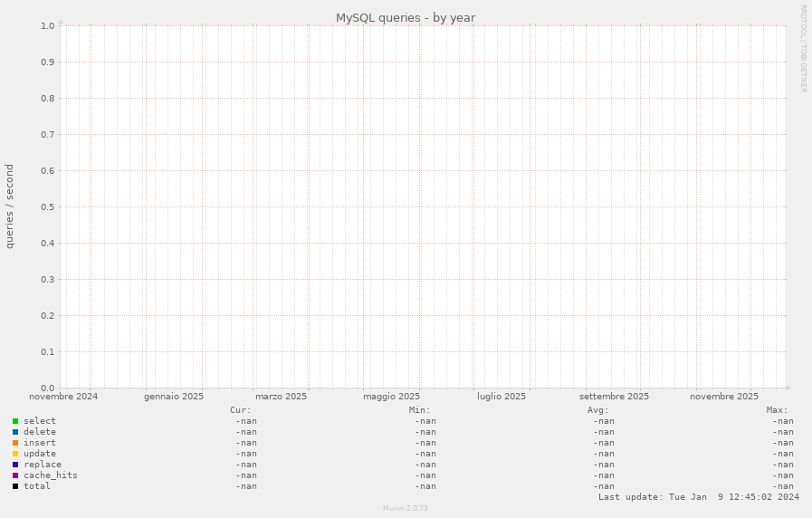Click the 'gennaio 2025' axis label
This screenshot has width=812, height=518.
(x=174, y=397)
